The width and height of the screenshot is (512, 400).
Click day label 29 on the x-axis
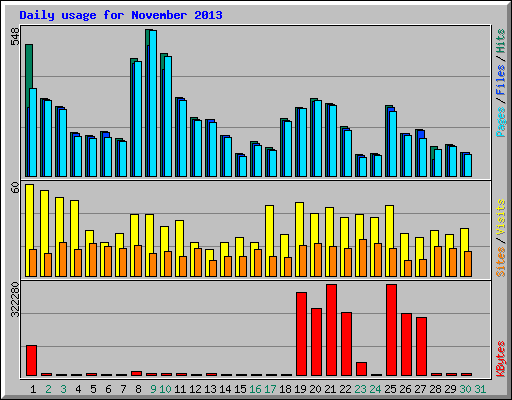[450, 389]
